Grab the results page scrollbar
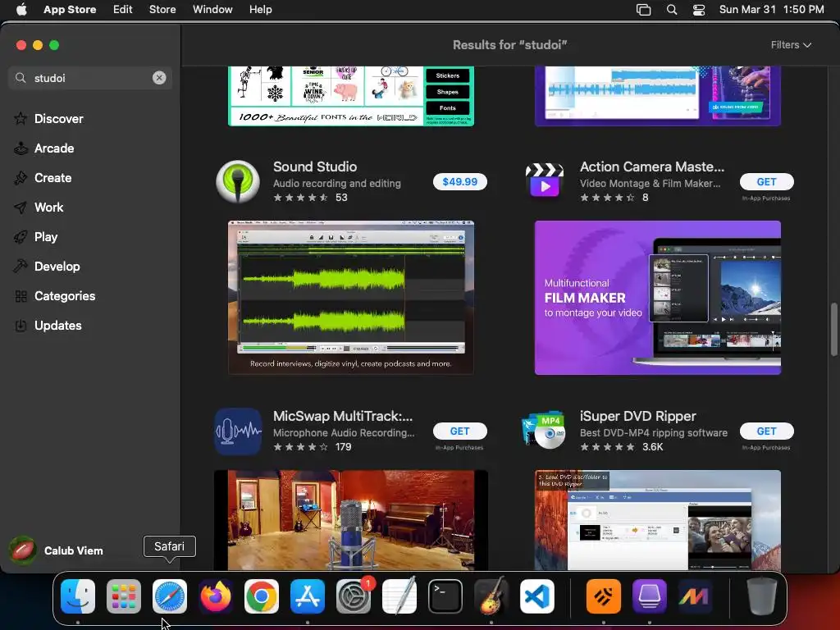This screenshot has height=630, width=840. pos(833,329)
